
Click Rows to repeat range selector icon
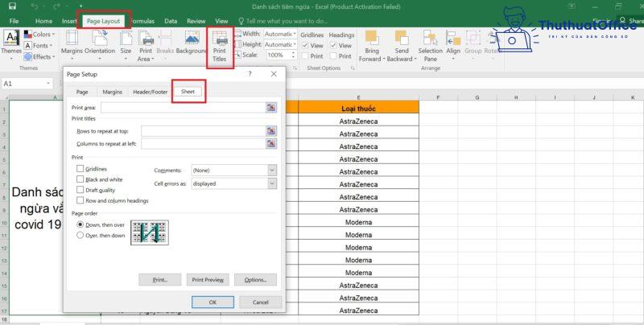271,131
